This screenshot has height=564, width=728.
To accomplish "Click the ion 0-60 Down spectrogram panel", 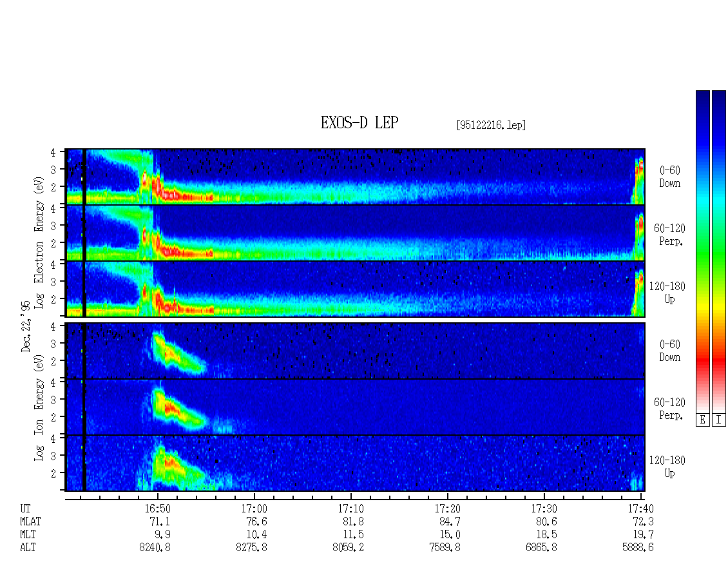I will coord(355,351).
